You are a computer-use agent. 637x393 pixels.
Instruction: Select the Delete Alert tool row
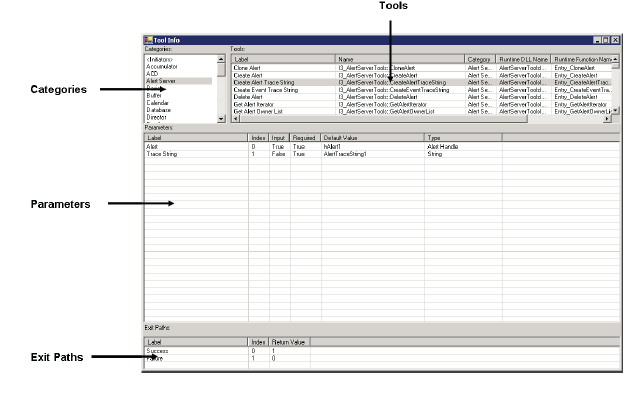pos(422,97)
